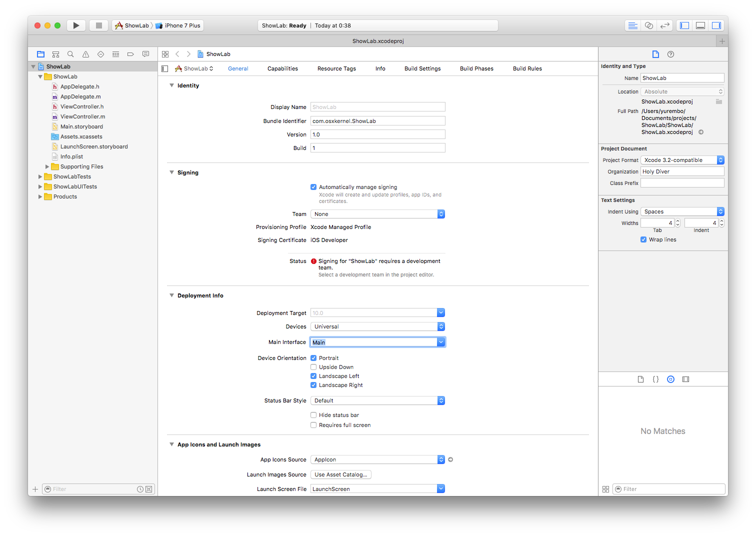This screenshot has height=536, width=756.
Task: Switch to Standard editor
Action: pos(633,25)
